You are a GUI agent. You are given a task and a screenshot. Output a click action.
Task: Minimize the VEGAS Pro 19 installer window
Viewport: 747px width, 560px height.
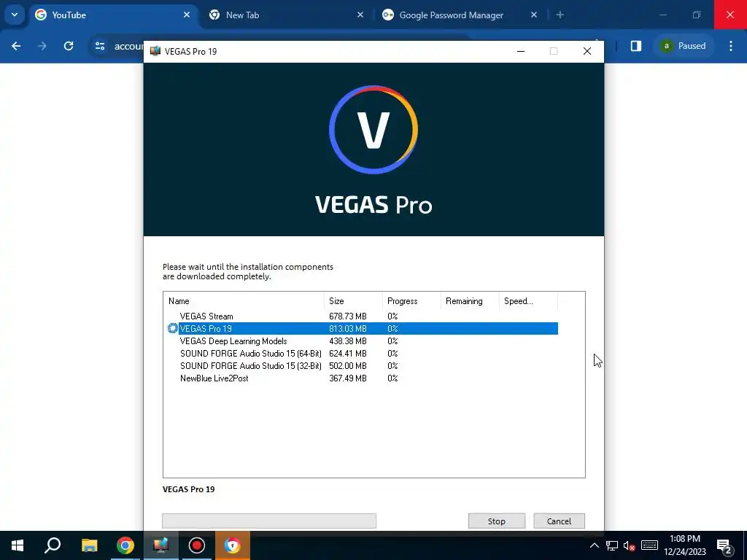[521, 51]
